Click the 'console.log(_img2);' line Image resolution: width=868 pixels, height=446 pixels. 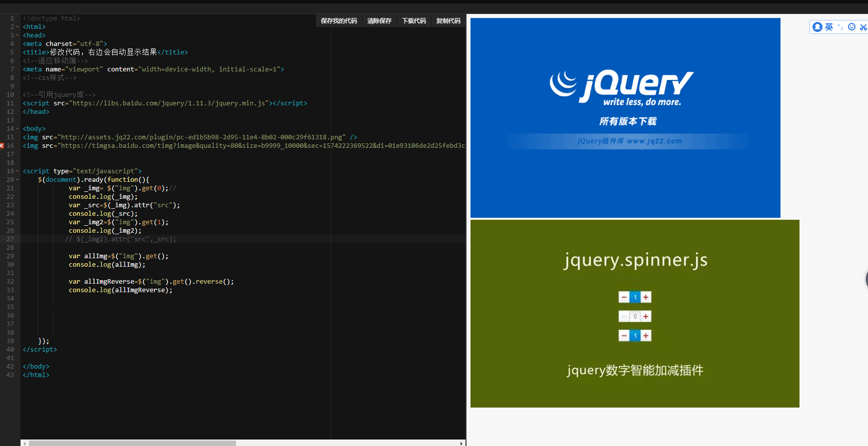click(x=105, y=231)
